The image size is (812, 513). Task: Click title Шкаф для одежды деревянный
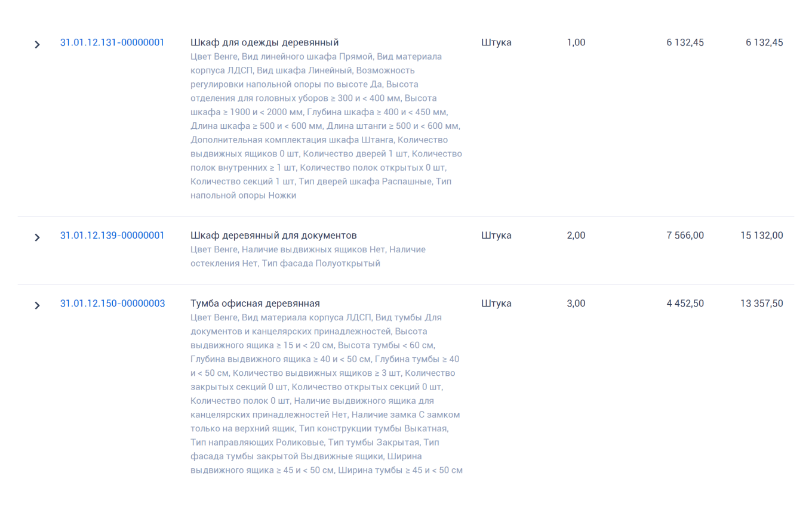coord(264,42)
